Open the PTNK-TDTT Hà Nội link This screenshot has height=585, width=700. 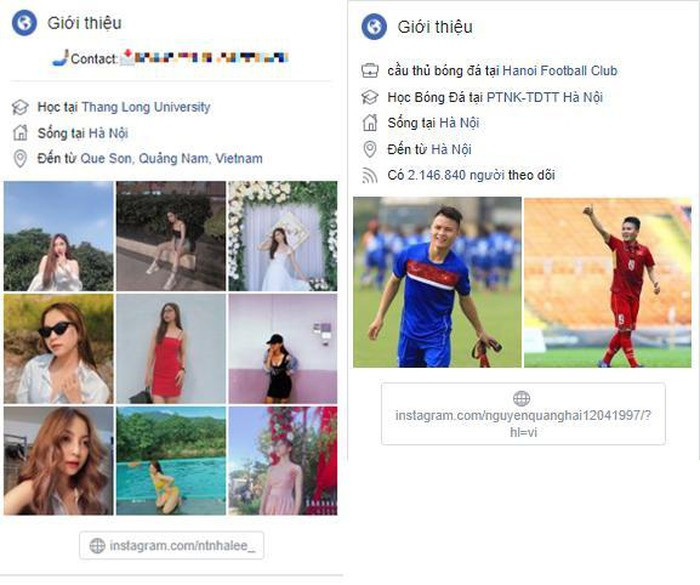544,97
